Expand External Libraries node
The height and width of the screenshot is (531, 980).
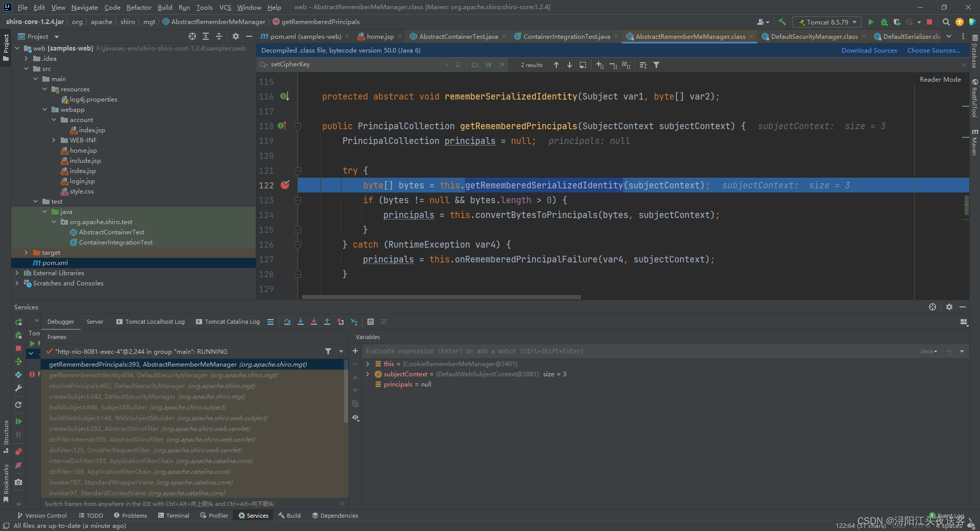17,273
